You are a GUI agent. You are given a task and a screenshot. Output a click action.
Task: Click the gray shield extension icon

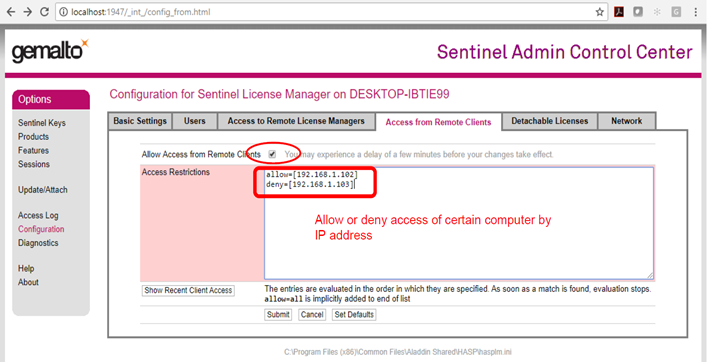coord(638,12)
